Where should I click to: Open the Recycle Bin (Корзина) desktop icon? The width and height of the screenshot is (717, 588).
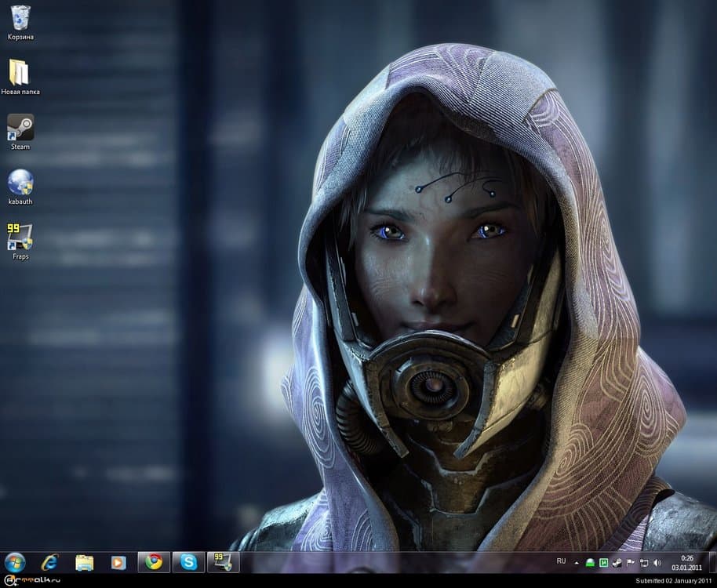20,18
